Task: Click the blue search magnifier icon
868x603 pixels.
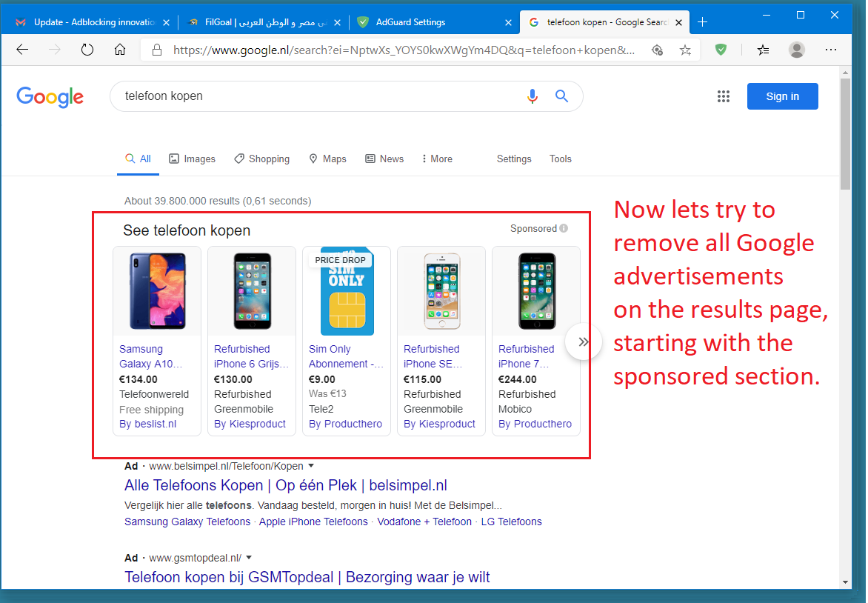Action: pyautogui.click(x=561, y=96)
